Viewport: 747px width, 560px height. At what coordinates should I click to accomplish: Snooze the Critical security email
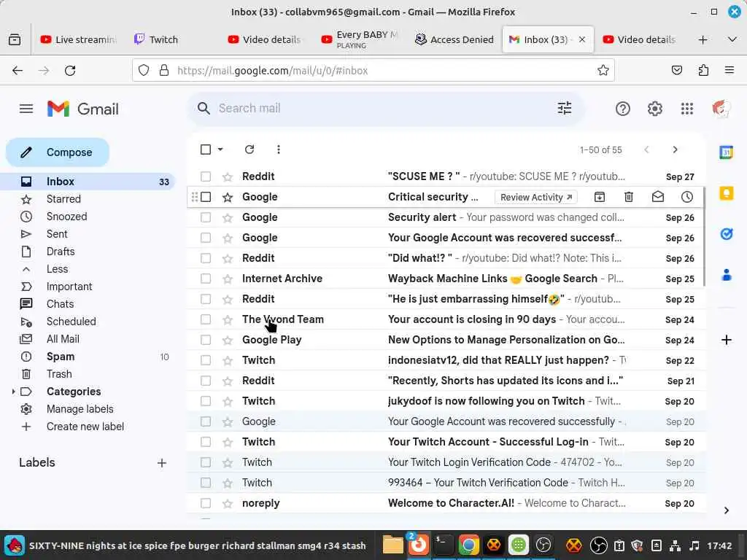coord(686,197)
